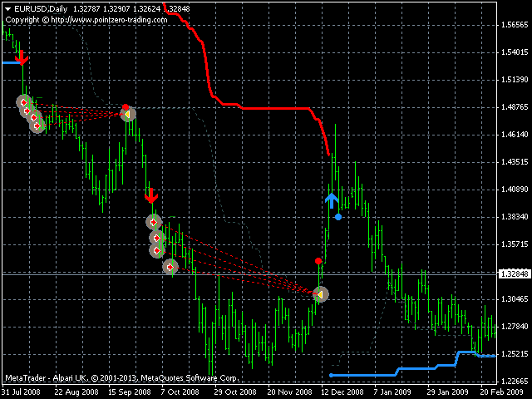The width and height of the screenshot is (532, 399).
Task: Click the 1.46140 price scale label
Action: [515, 135]
